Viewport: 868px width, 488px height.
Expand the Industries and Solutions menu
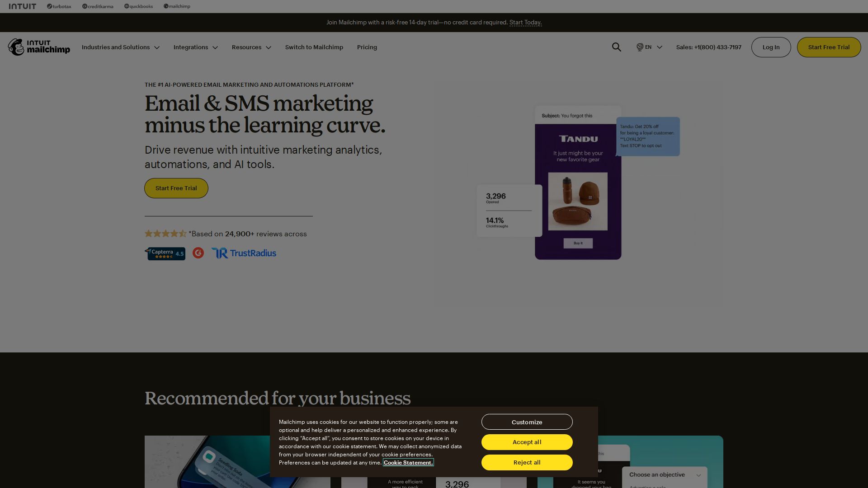[x=121, y=47]
